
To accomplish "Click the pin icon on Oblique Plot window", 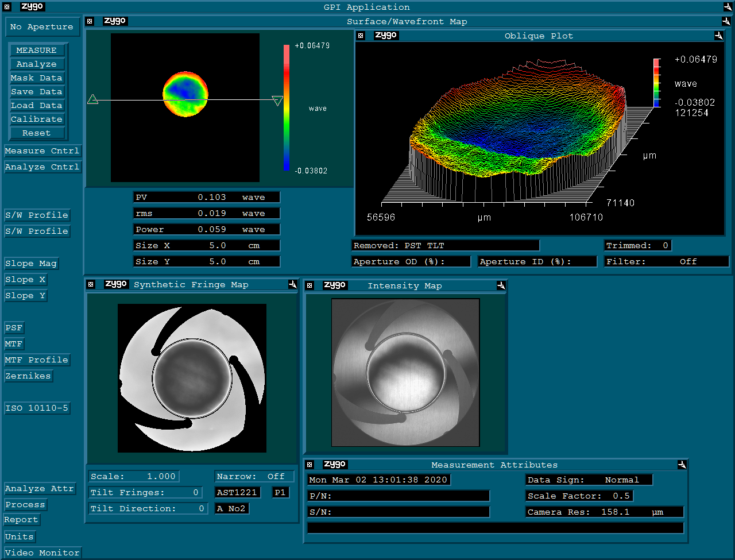I will [x=718, y=36].
